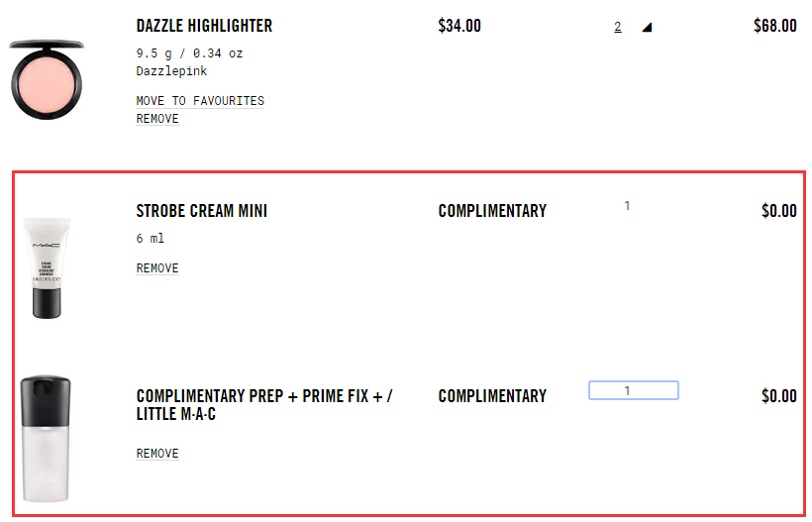Viewport: 812px width, 522px height.
Task: Move Dazzle Highlighter to favourites
Action: click(200, 101)
